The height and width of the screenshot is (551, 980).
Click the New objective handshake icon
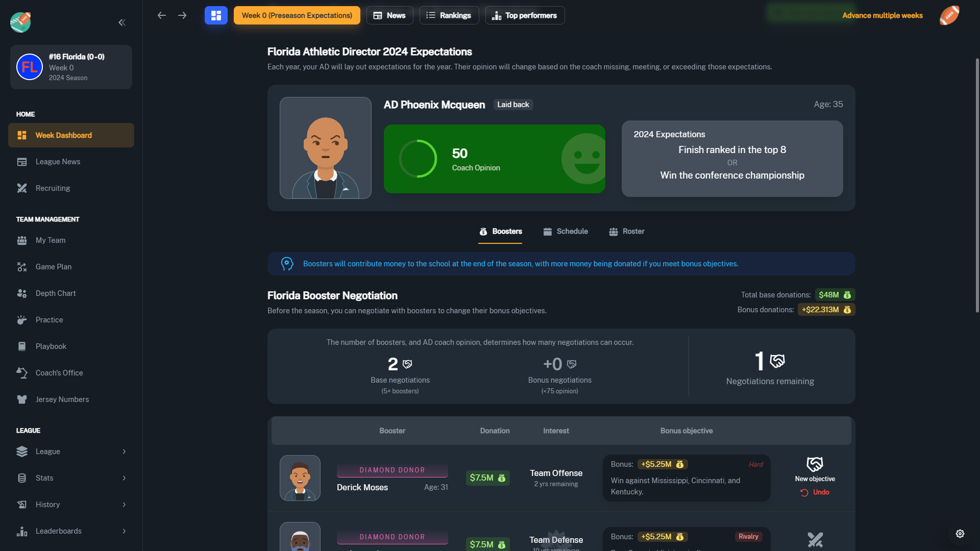coord(814,463)
